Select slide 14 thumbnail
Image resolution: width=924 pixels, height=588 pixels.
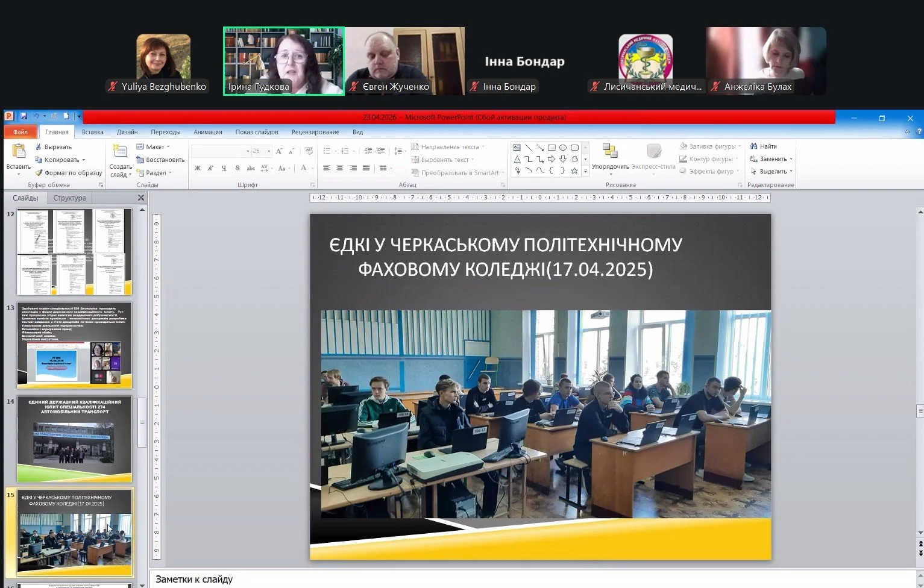pos(75,439)
